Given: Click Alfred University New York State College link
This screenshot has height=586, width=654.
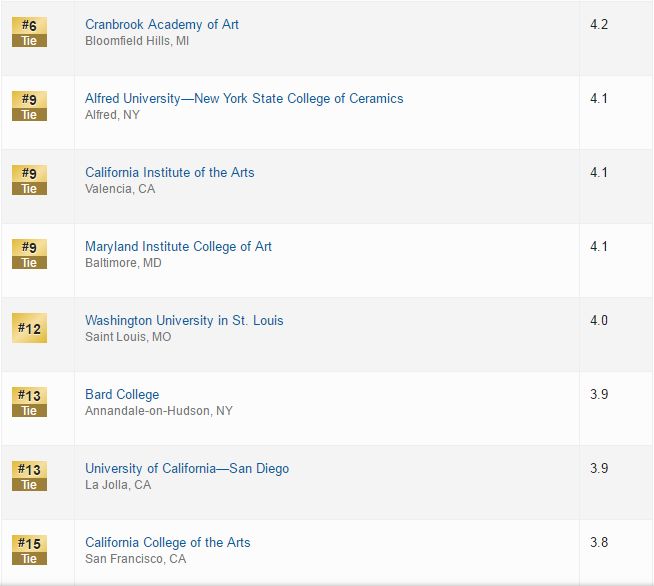Looking at the screenshot, I should pyautogui.click(x=244, y=98).
